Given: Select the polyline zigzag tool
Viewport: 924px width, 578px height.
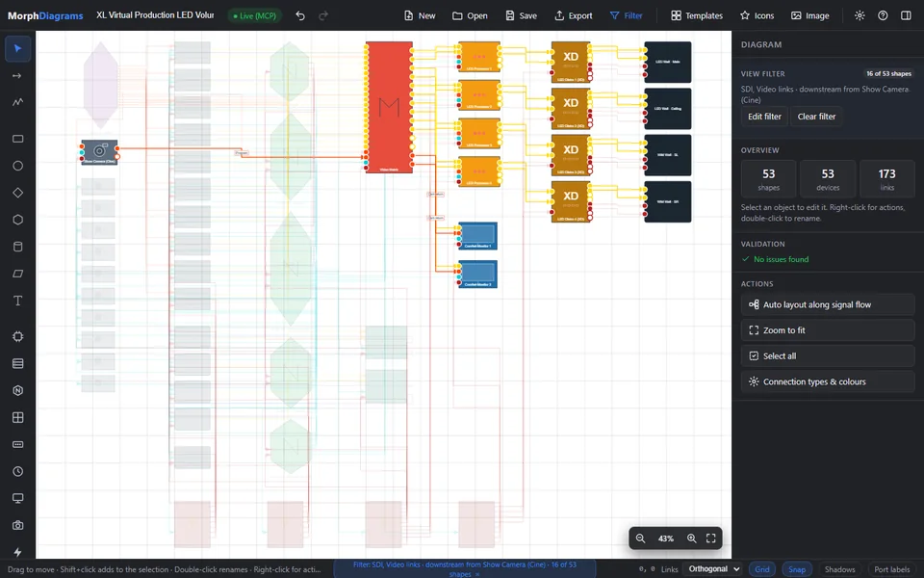Looking at the screenshot, I should click(17, 102).
